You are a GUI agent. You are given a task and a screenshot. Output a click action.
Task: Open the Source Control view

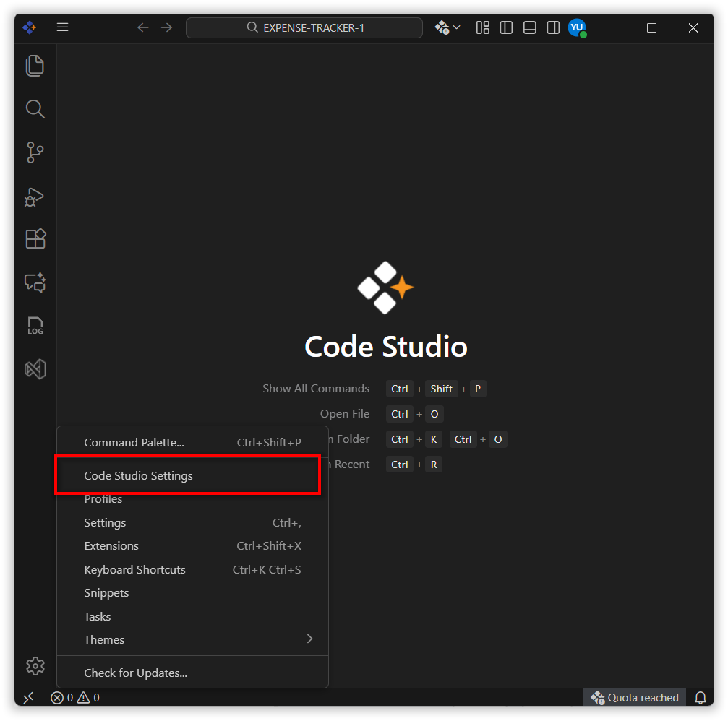pos(35,152)
